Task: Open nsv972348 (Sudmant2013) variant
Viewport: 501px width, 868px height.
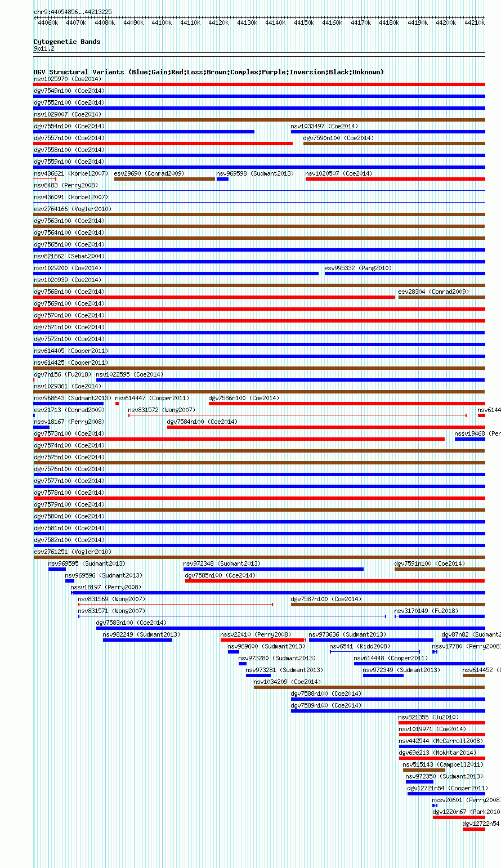Action: 222,564
